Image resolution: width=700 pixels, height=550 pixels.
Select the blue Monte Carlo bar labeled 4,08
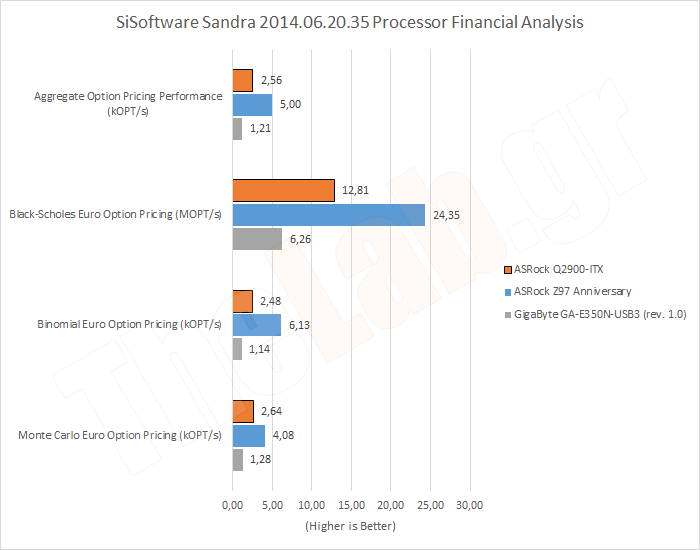pos(249,436)
